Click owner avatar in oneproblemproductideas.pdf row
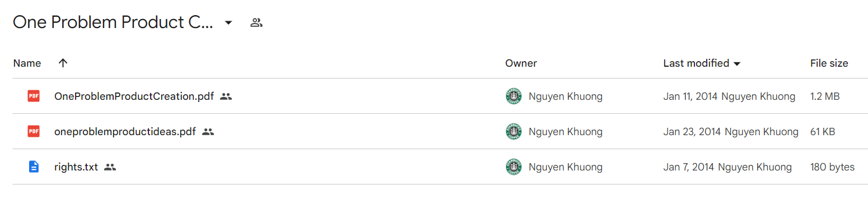868x203 pixels. pos(514,132)
